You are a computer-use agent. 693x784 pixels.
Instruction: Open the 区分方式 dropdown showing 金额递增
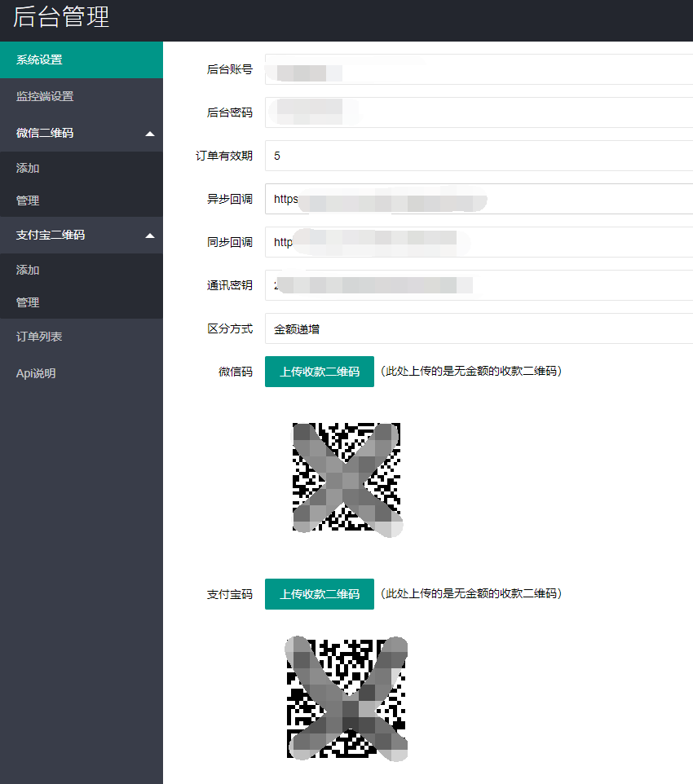click(479, 328)
